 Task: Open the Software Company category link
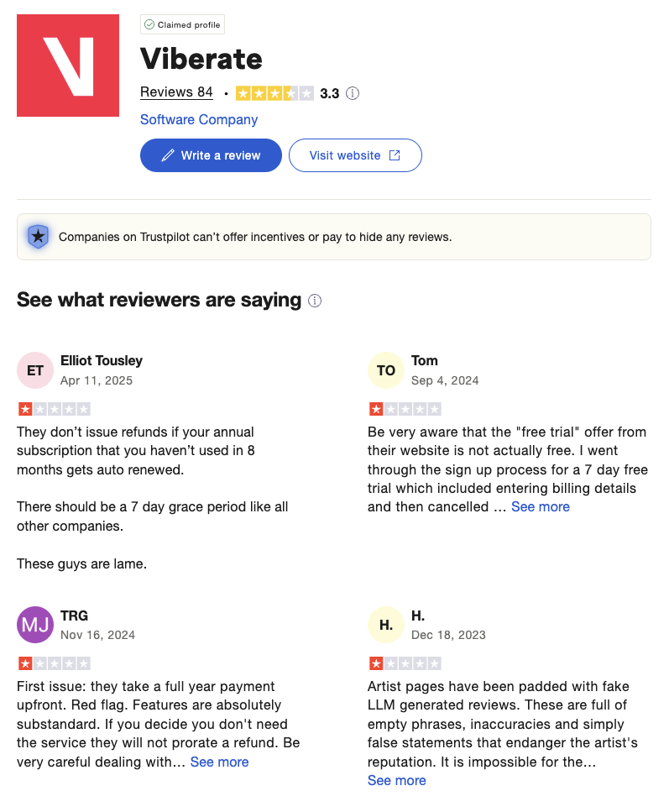(199, 119)
